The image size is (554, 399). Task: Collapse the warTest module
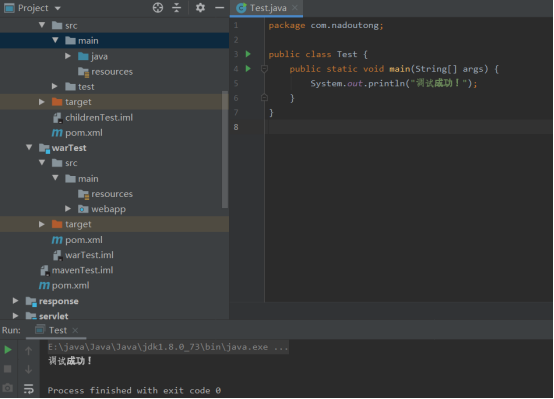point(29,147)
